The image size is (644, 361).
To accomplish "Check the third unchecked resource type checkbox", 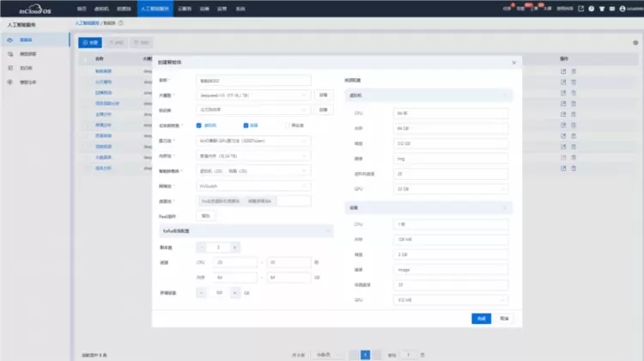I will point(288,125).
